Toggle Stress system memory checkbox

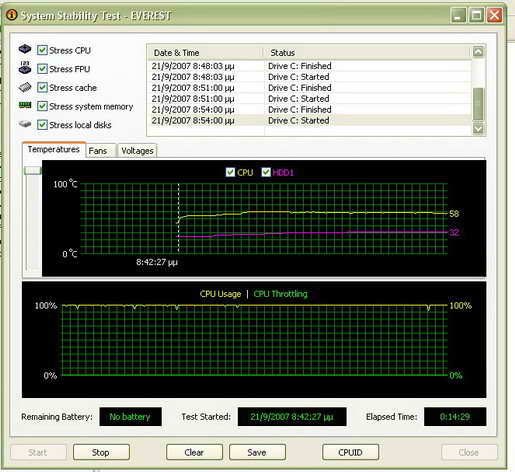click(42, 106)
